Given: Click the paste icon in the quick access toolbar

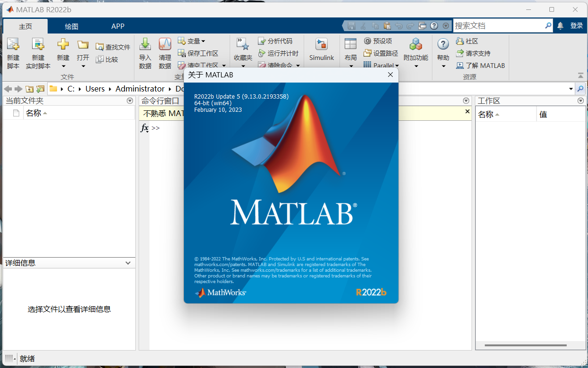Looking at the screenshot, I should [387, 26].
